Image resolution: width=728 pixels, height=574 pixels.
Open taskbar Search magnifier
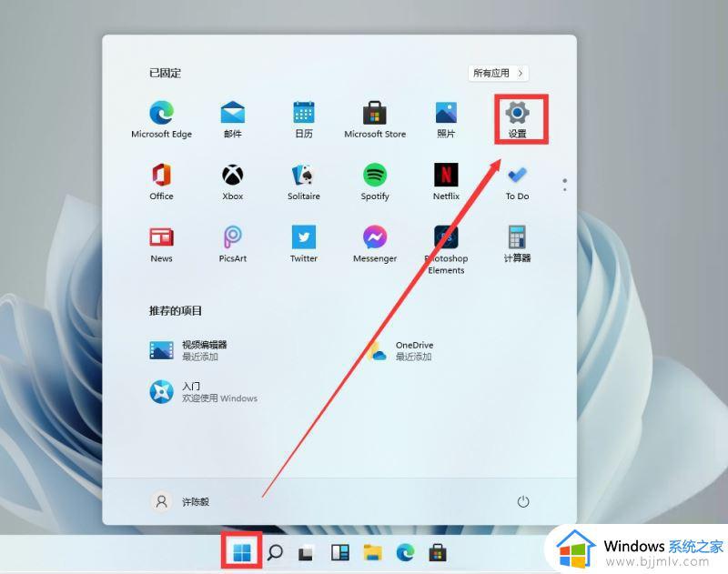click(275, 552)
